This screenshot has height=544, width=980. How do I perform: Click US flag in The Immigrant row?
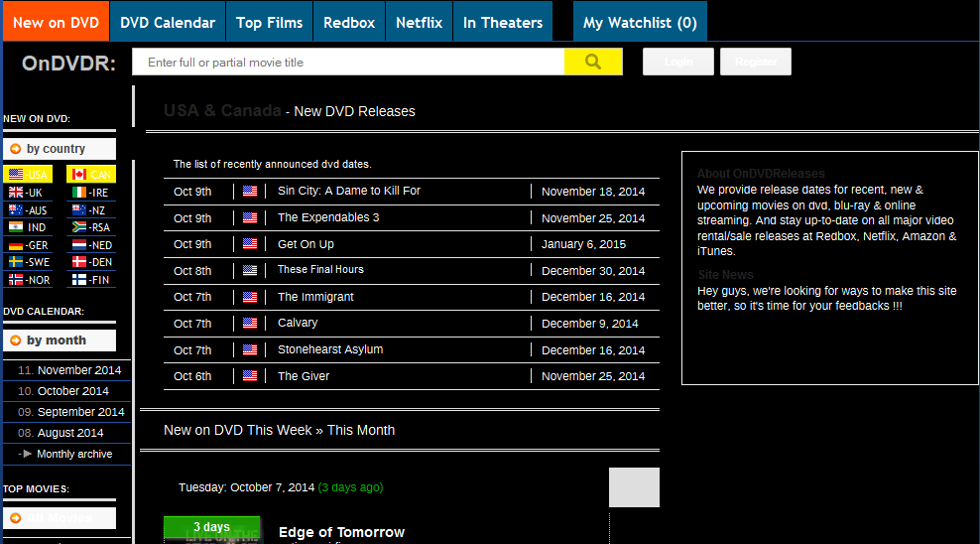[250, 297]
